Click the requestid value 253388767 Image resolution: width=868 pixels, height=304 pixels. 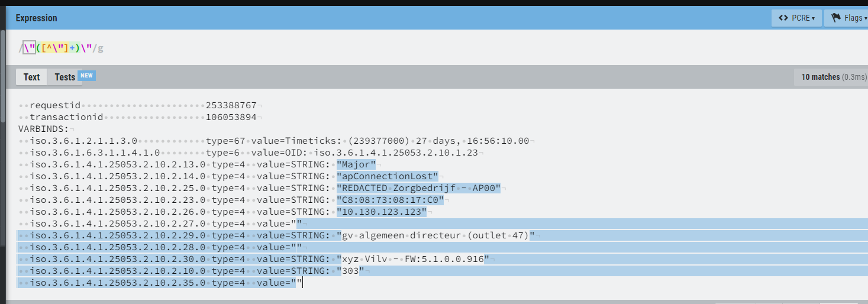tap(231, 105)
